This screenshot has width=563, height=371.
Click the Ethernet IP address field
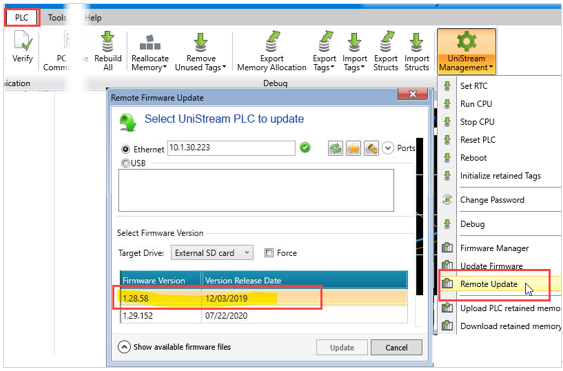(x=231, y=148)
